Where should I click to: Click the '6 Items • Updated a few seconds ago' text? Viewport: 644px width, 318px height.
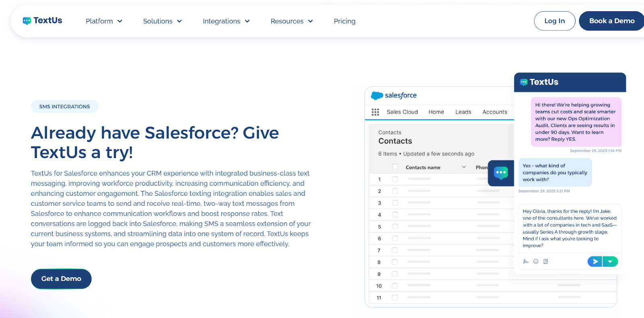click(x=426, y=154)
